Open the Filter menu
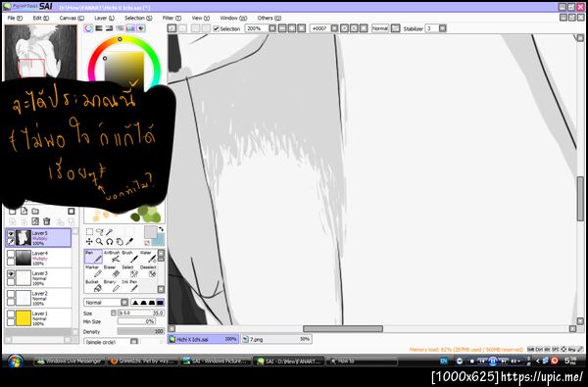The width and height of the screenshot is (588, 387). [171, 18]
